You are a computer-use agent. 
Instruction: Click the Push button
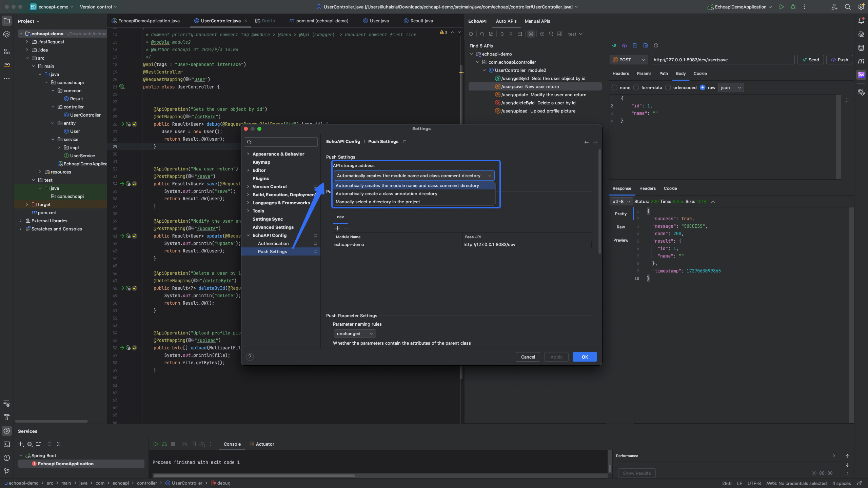click(x=840, y=60)
